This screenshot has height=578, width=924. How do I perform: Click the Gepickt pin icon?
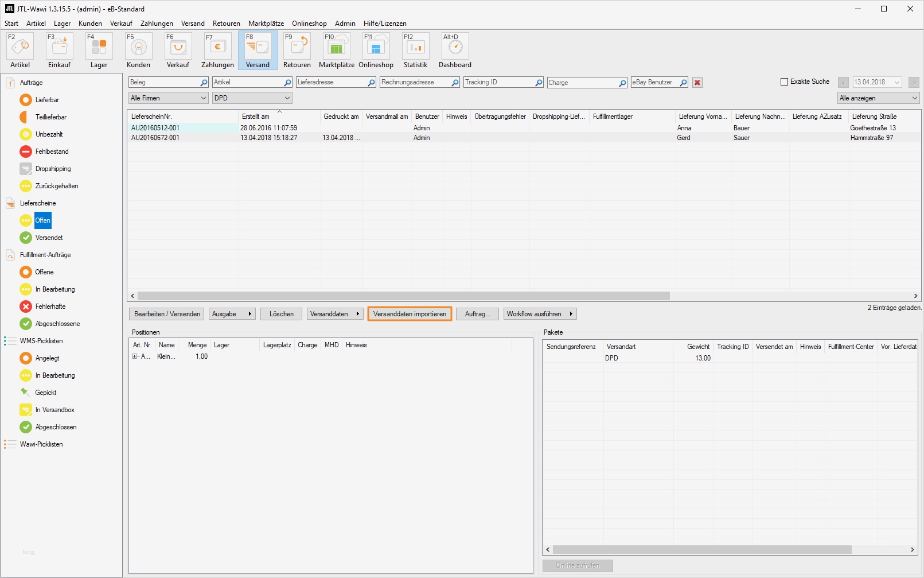(x=26, y=393)
